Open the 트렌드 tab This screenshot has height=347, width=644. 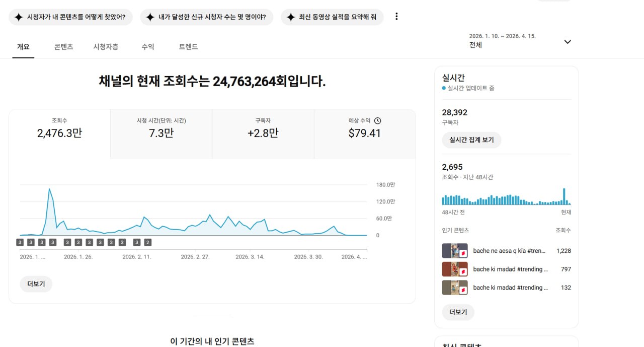point(188,47)
